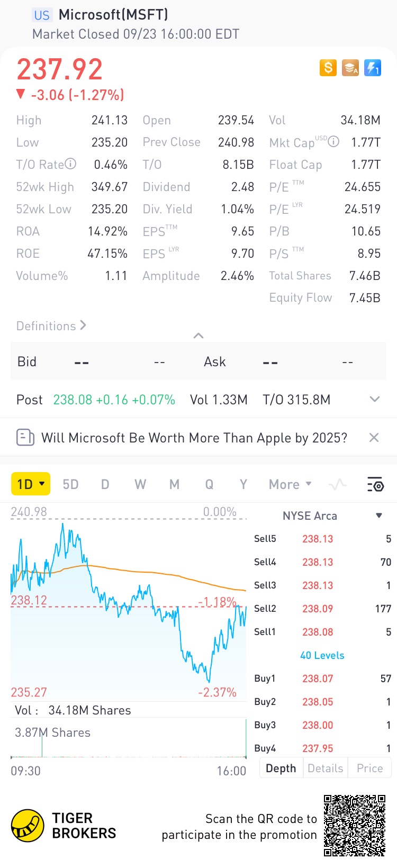Show the 40 Levels order book

tap(322, 655)
